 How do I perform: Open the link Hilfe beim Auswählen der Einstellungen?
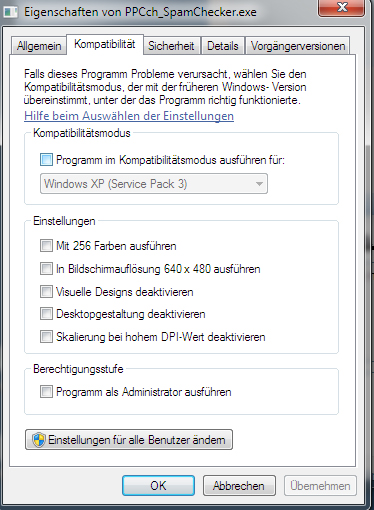tap(129, 116)
